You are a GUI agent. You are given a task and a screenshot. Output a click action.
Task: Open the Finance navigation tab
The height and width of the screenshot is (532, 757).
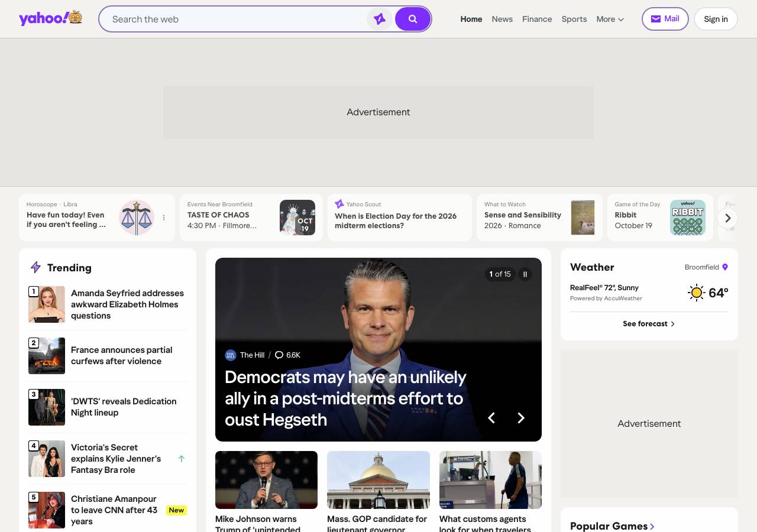pos(537,19)
